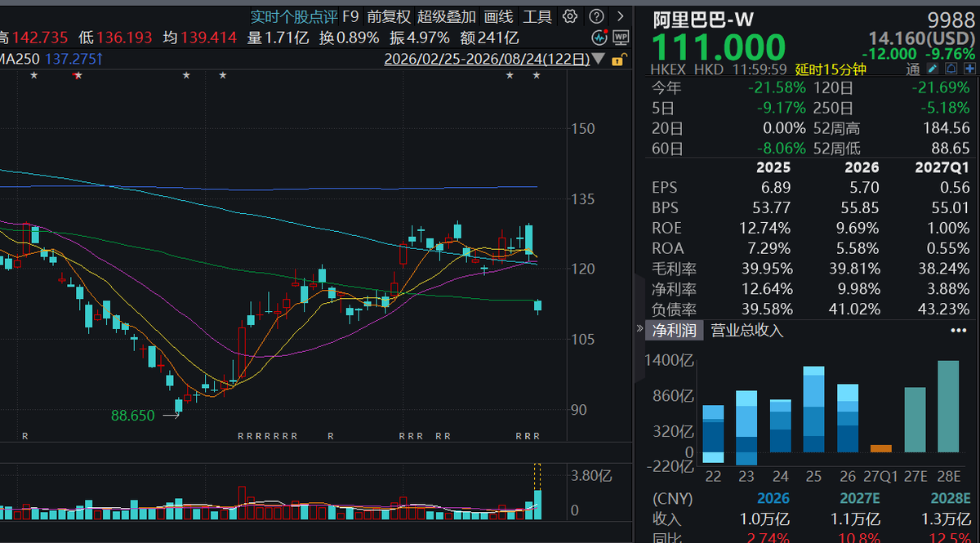Open 超级叠加 overlay menu
This screenshot has height=543, width=980.
(447, 16)
